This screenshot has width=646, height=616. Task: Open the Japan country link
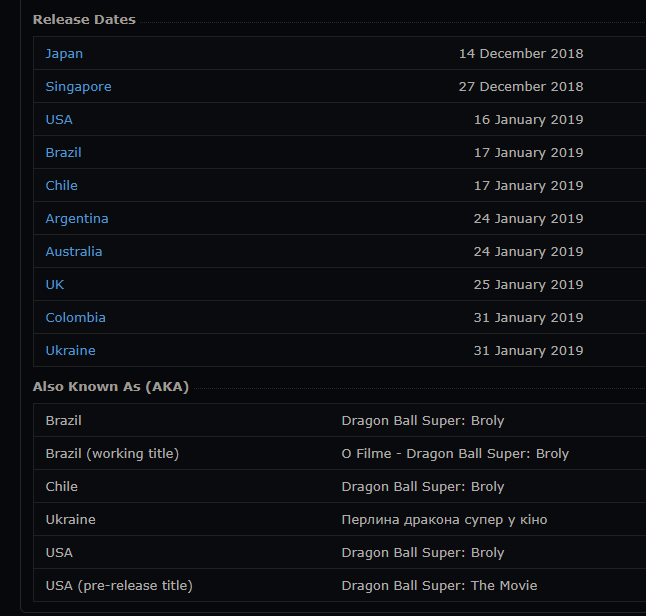[x=64, y=54]
